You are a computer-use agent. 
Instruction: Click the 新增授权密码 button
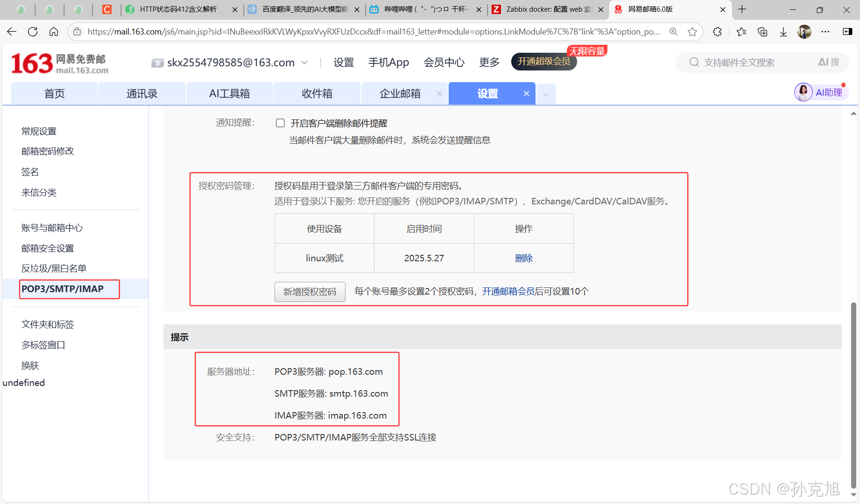tap(310, 292)
